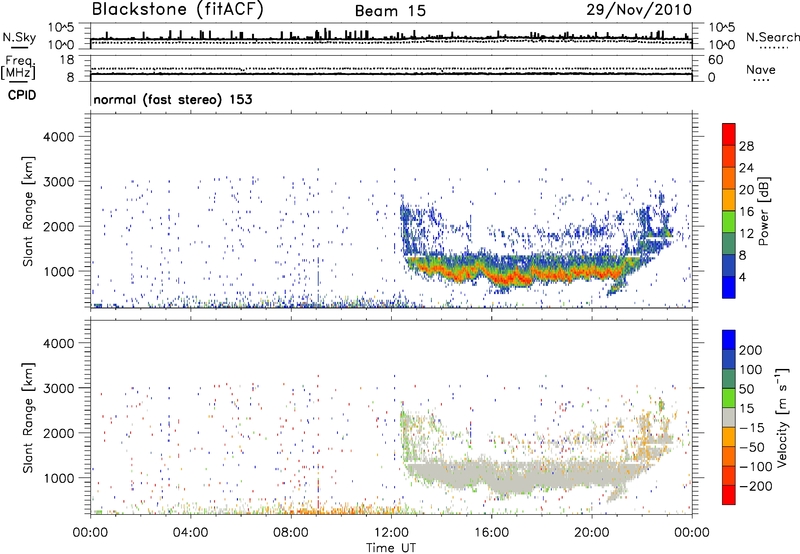Select the 4000 km tick of velocity panel
This screenshot has height=554, width=800.
[x=59, y=343]
